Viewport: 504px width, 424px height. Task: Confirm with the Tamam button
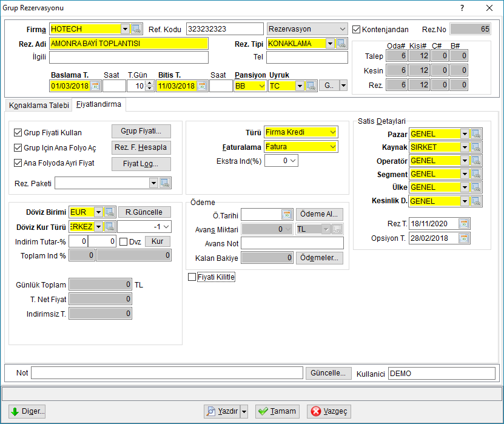click(277, 411)
